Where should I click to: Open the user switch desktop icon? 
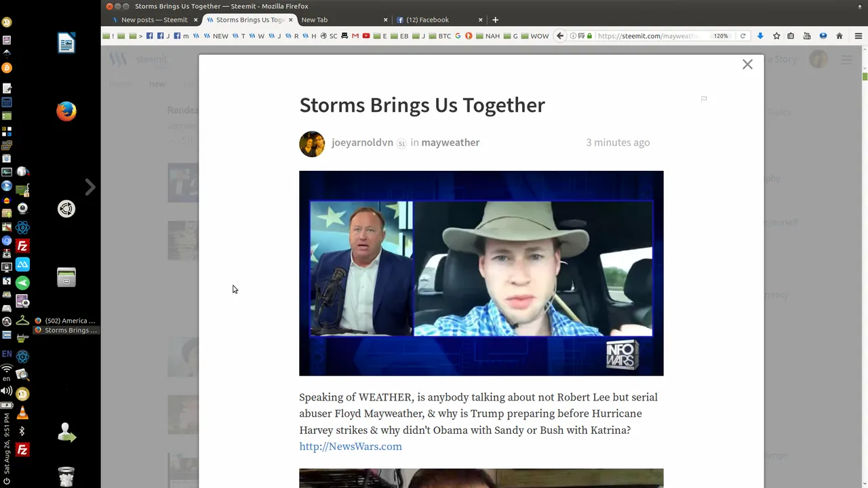pyautogui.click(x=66, y=432)
